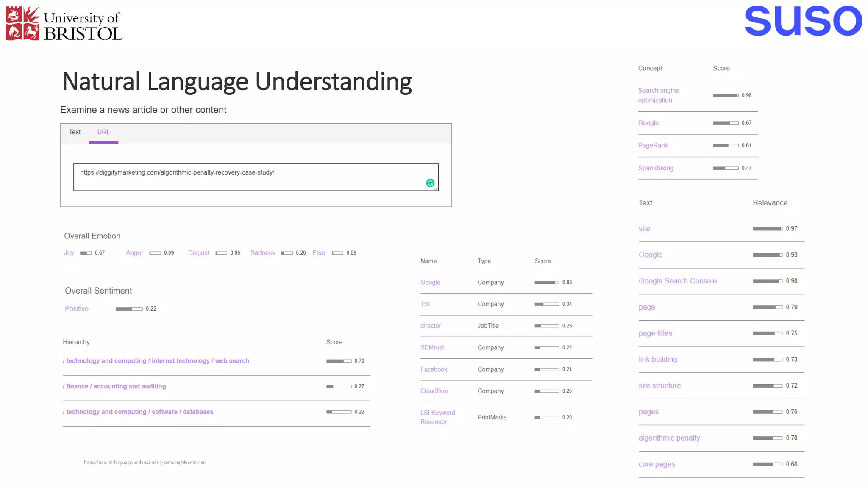Click the 'site' keyword
This screenshot has width=868, height=488.
pos(644,229)
